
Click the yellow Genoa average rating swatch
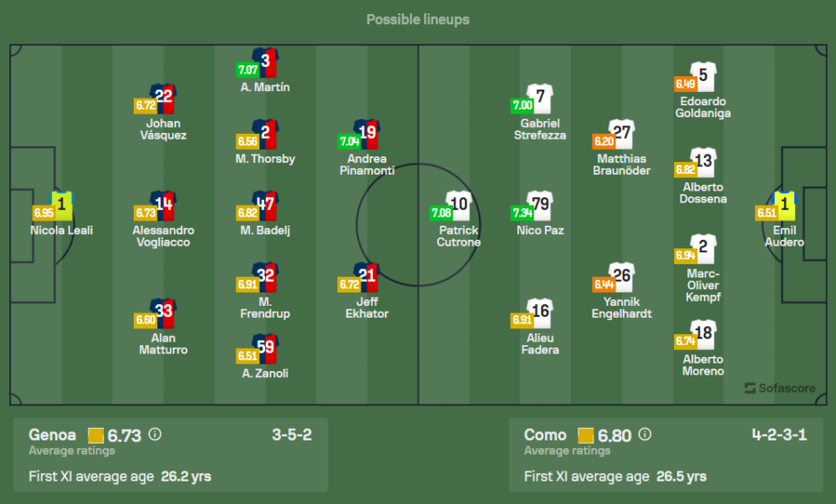click(96, 435)
